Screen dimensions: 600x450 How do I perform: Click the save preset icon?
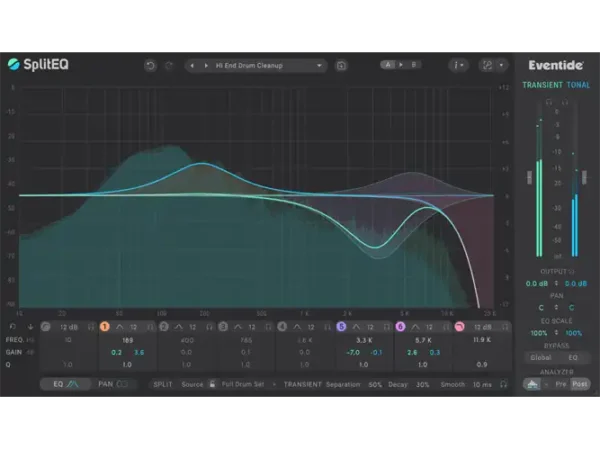pos(341,66)
